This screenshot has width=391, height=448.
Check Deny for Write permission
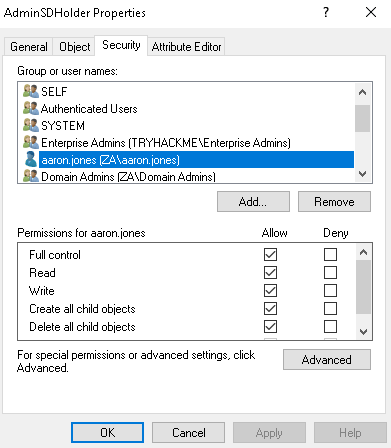[x=330, y=291]
